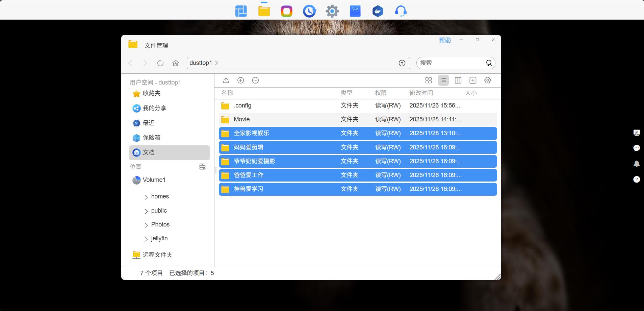Open the chat messages bubble on right edge
The height and width of the screenshot is (311, 644).
pos(637,148)
